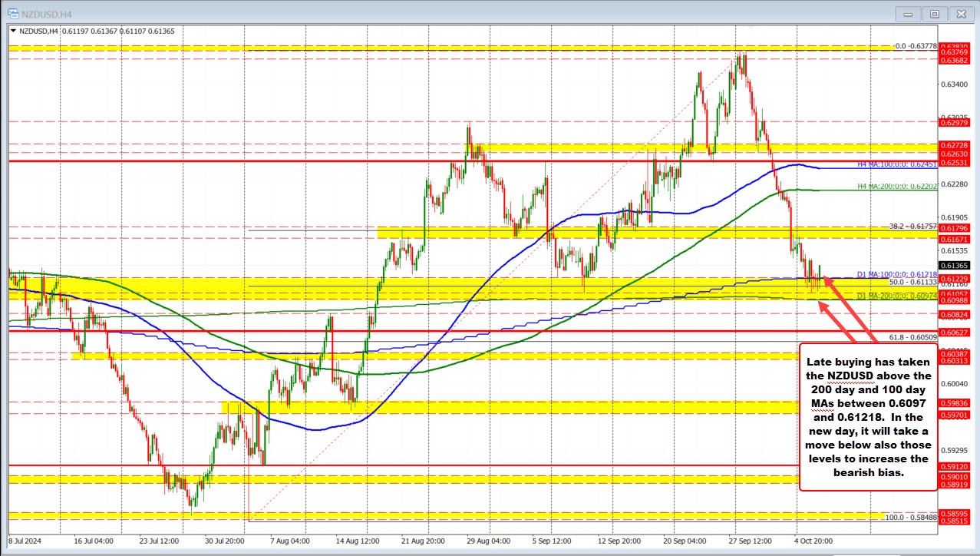Viewport: 980px width, 556px height.
Task: Click the Late buying commentary text box
Action: [869, 417]
